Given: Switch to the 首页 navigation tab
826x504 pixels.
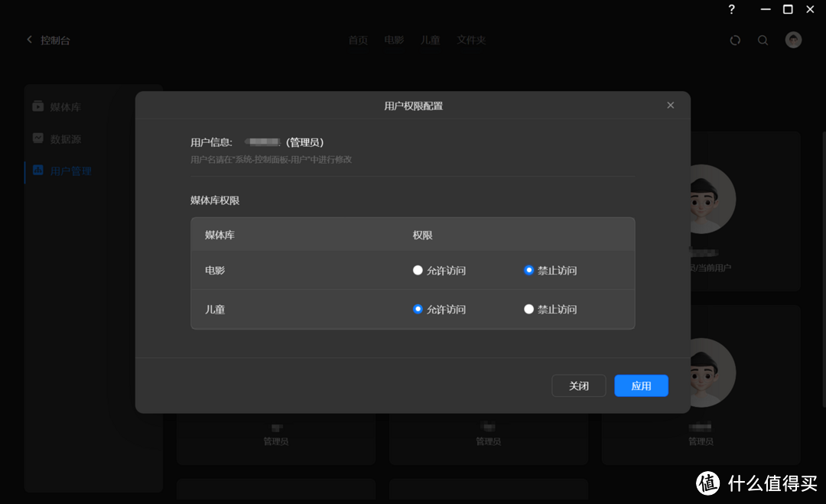Looking at the screenshot, I should coord(358,40).
